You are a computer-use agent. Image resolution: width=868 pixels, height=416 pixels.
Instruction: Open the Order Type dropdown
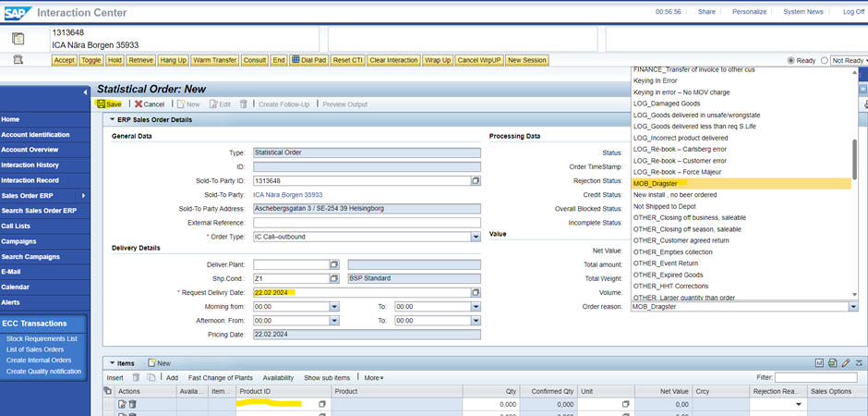[x=476, y=237]
